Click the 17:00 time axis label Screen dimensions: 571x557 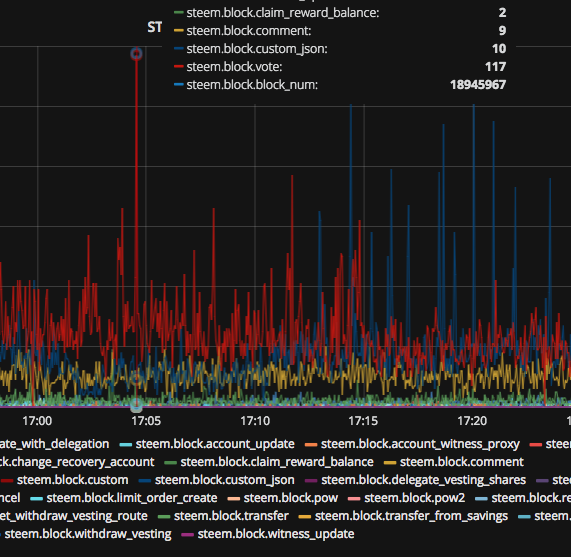(x=37, y=421)
